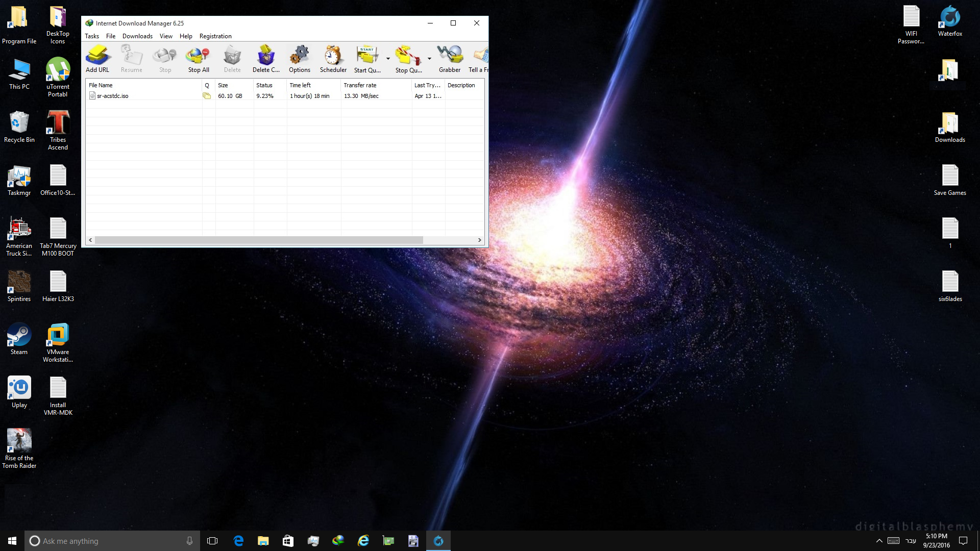Expand the Stop Queue dropdown arrow
The width and height of the screenshot is (980, 551).
pos(429,59)
